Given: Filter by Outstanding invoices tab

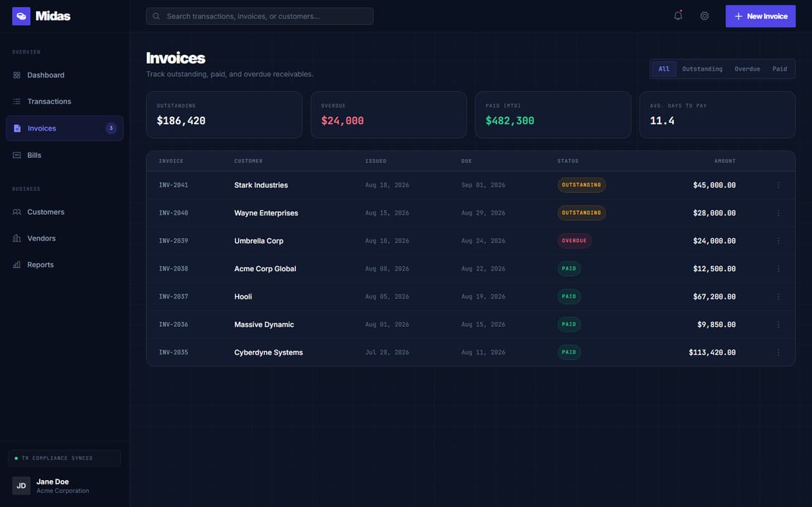Looking at the screenshot, I should 702,69.
